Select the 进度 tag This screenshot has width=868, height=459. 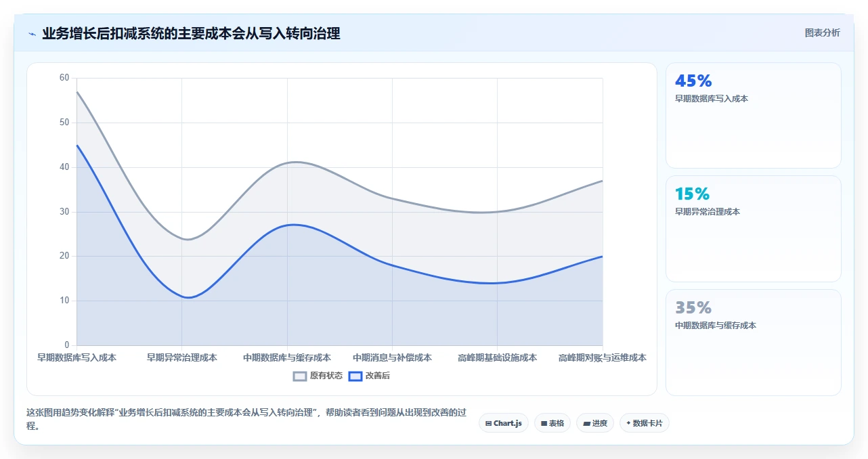coord(595,423)
